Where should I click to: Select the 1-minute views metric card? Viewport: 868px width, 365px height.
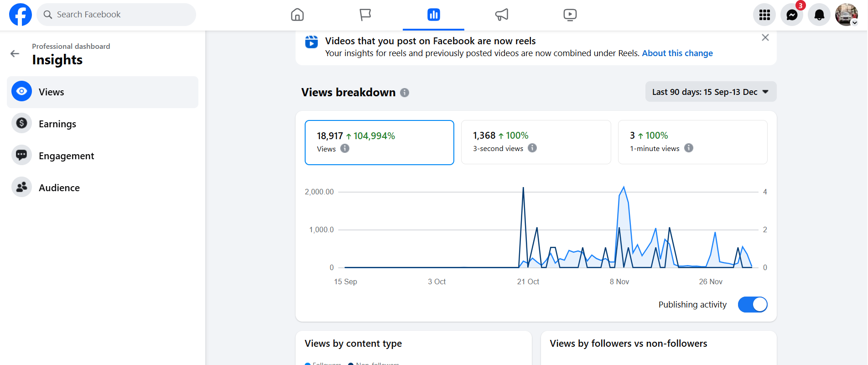(x=692, y=142)
